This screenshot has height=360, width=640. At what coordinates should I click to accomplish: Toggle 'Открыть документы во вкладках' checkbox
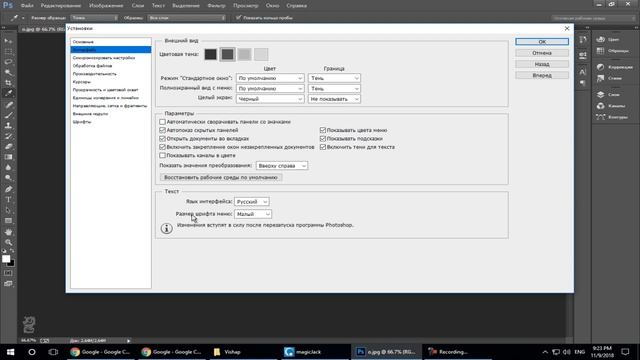(162, 139)
